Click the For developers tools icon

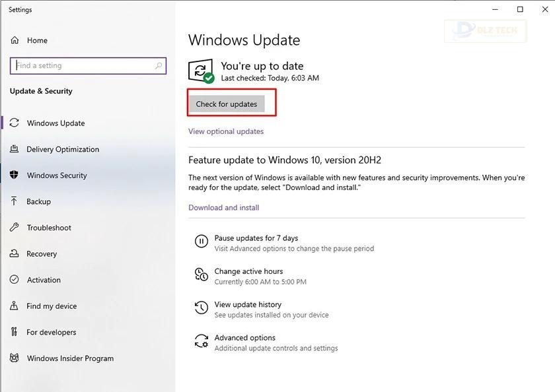(x=14, y=332)
